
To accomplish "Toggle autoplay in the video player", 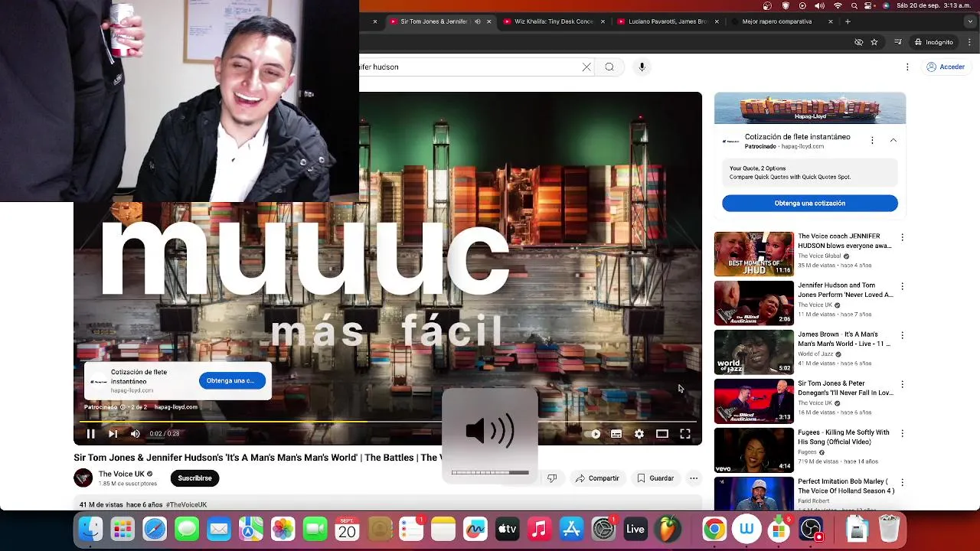I will 593,434.
